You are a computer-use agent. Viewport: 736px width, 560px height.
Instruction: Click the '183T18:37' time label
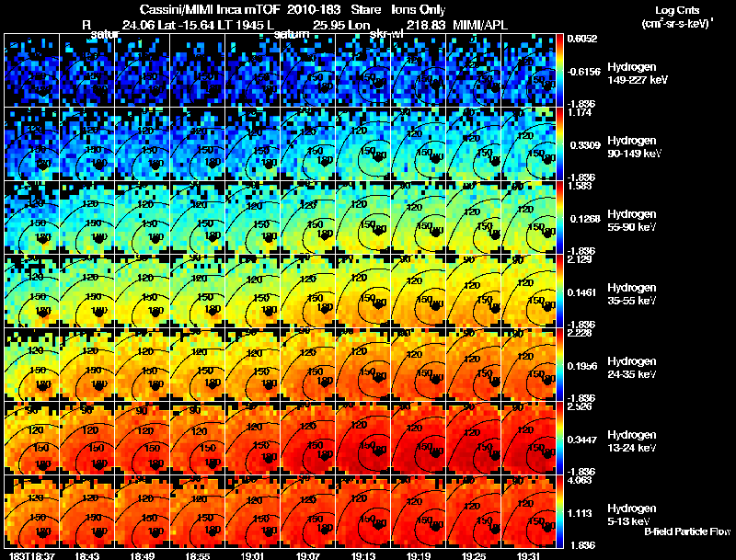[x=32, y=555]
